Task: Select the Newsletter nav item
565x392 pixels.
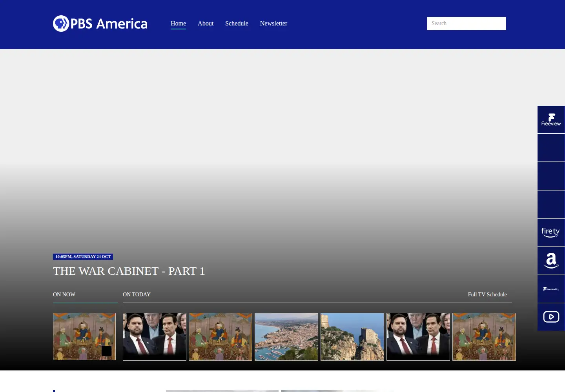Action: [273, 24]
